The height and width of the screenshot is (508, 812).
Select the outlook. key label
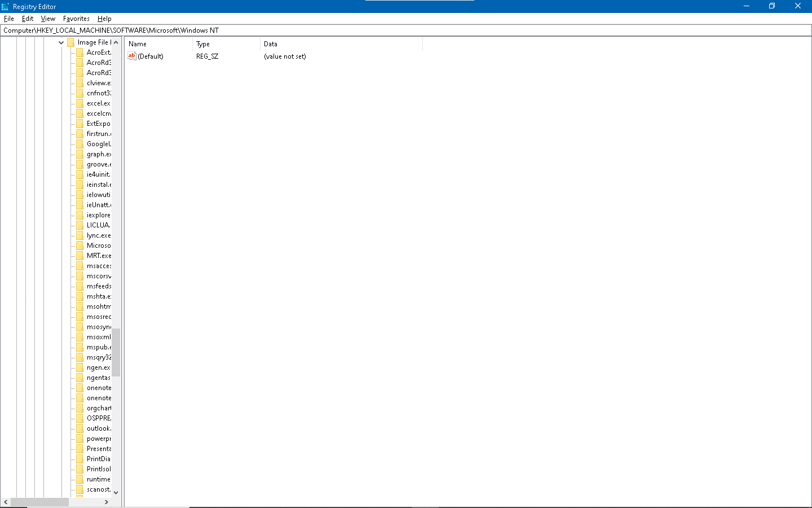[x=99, y=428]
